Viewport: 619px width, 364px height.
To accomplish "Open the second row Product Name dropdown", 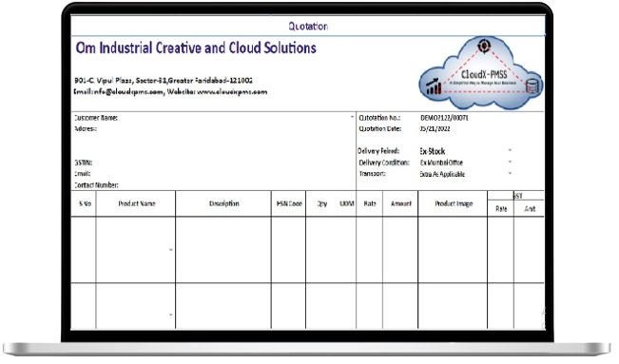I will pyautogui.click(x=170, y=315).
